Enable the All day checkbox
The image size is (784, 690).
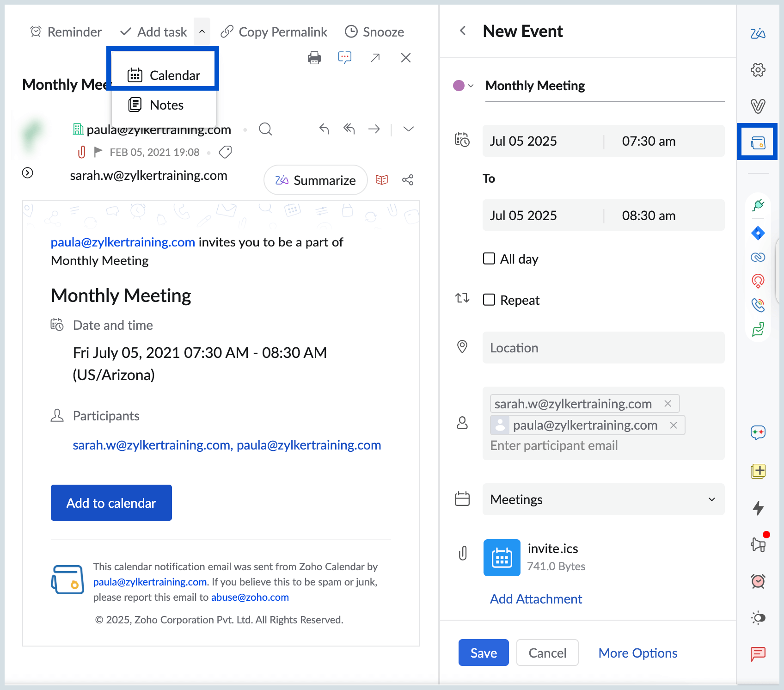coord(489,259)
